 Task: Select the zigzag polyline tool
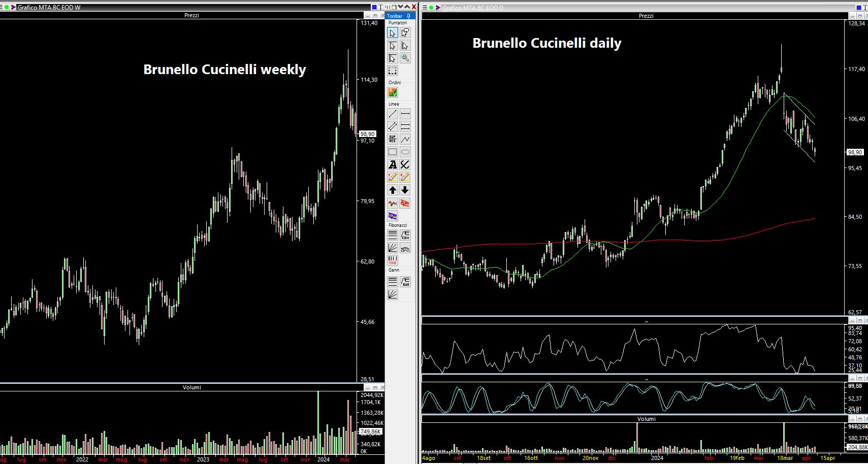[x=405, y=139]
